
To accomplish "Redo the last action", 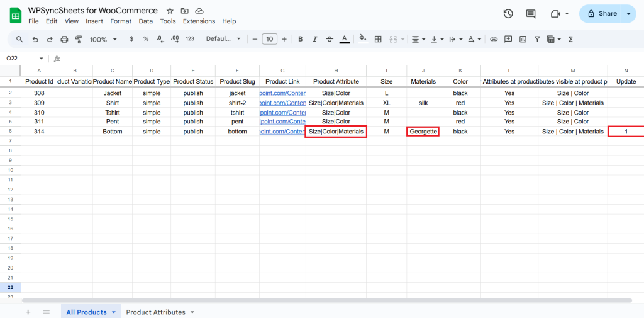I will pyautogui.click(x=50, y=40).
